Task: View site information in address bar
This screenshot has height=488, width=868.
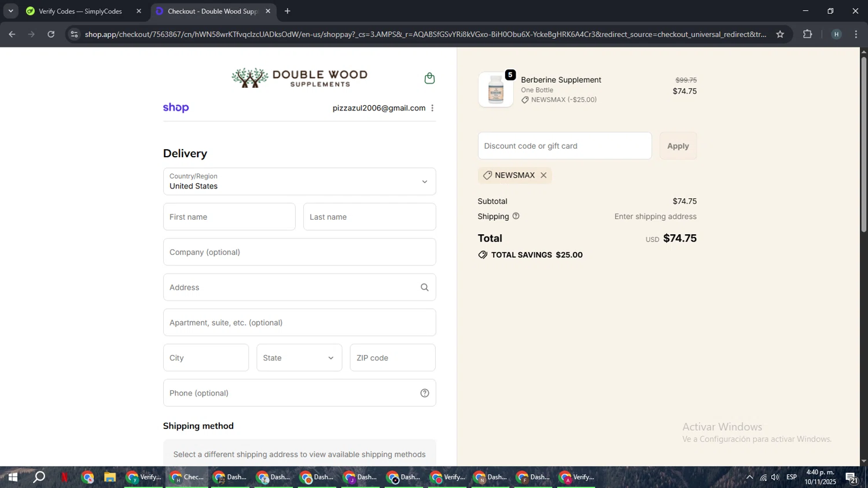Action: [x=74, y=34]
